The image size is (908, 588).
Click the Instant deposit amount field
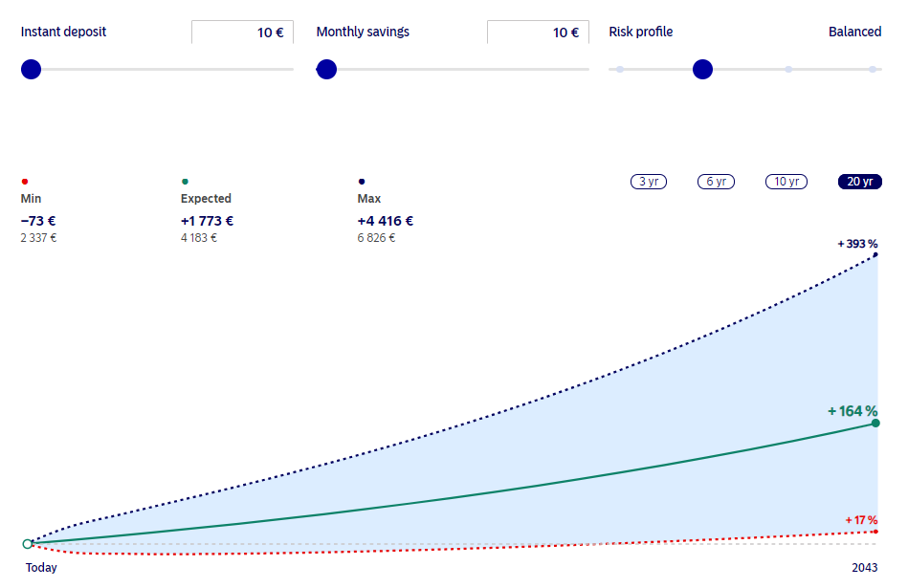pyautogui.click(x=242, y=33)
